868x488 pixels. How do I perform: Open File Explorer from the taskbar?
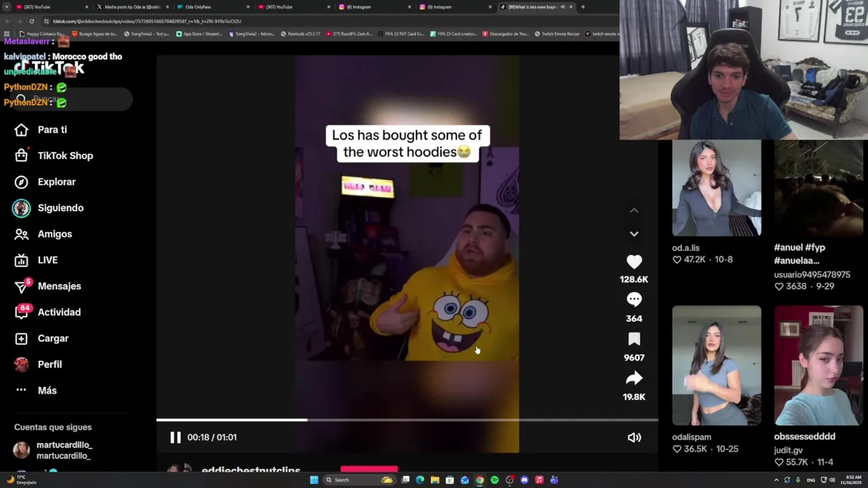click(435, 480)
